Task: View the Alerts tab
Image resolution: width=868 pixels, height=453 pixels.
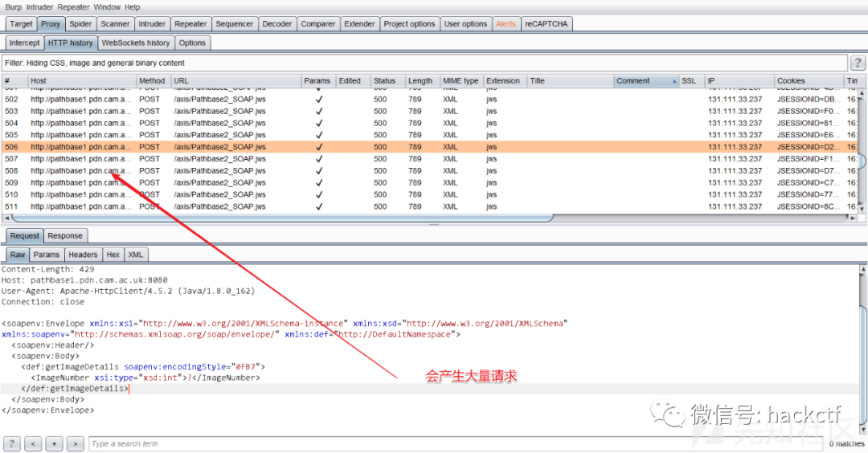Action: tap(506, 24)
